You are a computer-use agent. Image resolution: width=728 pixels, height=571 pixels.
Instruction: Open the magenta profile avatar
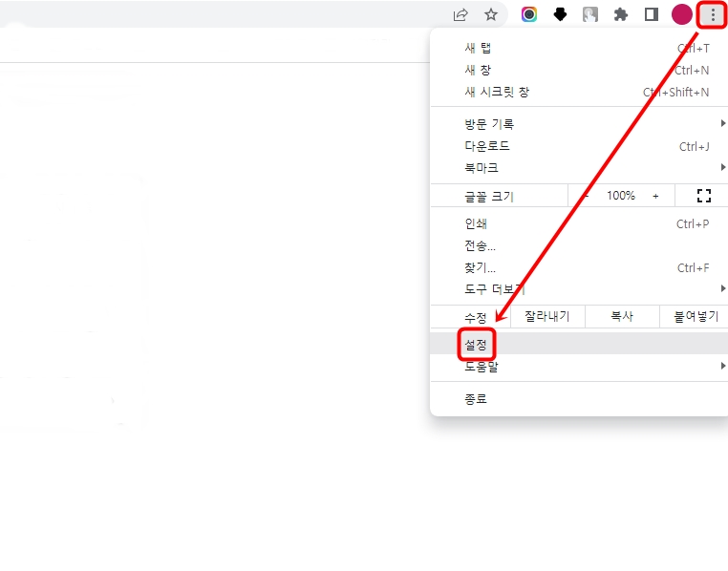click(681, 14)
